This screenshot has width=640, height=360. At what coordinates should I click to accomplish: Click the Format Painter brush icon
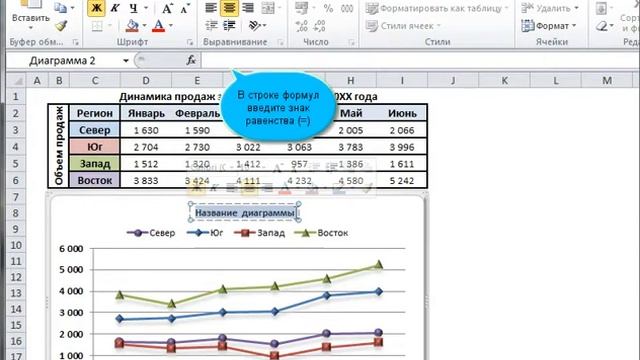pyautogui.click(x=61, y=26)
